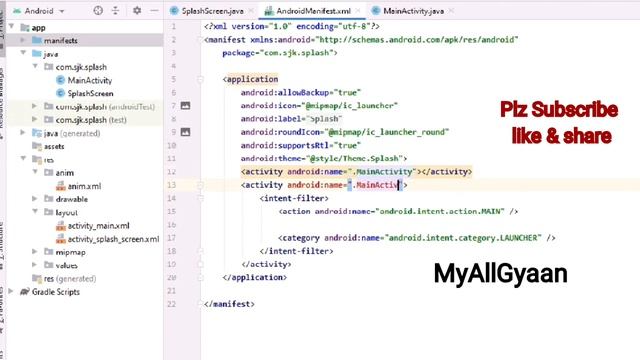Click the android.intent.action.MAIN text on line 15

pyautogui.click(x=440, y=211)
